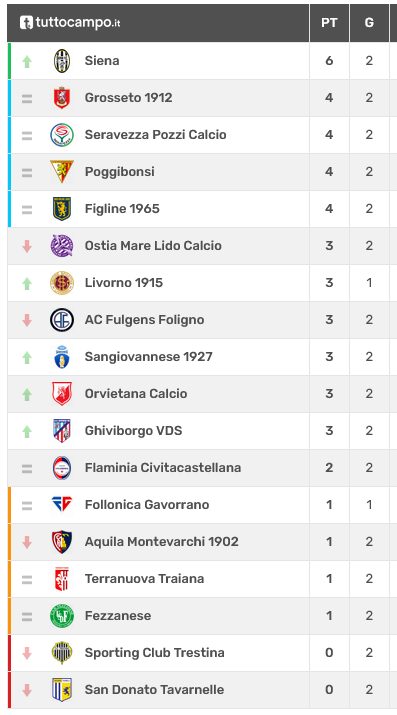397x715 pixels.
Task: Click the PT column header
Action: [329, 23]
